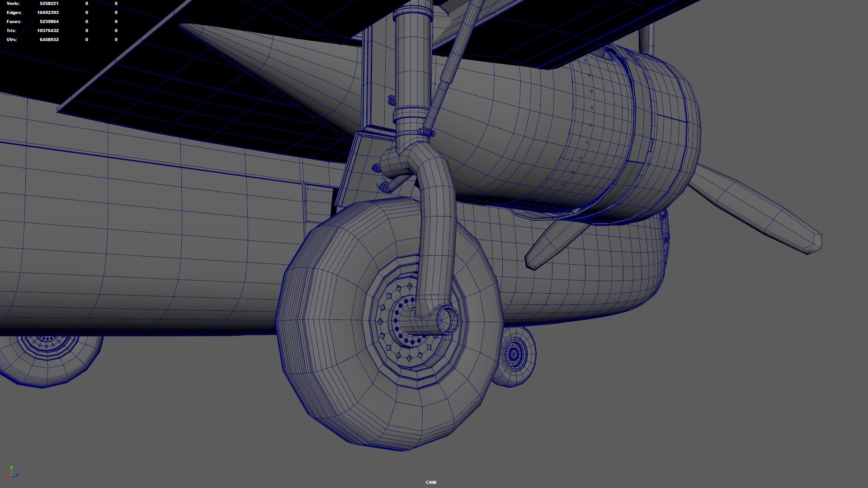The image size is (868, 488).
Task: Click the CAM camera name label
Action: pyautogui.click(x=431, y=482)
